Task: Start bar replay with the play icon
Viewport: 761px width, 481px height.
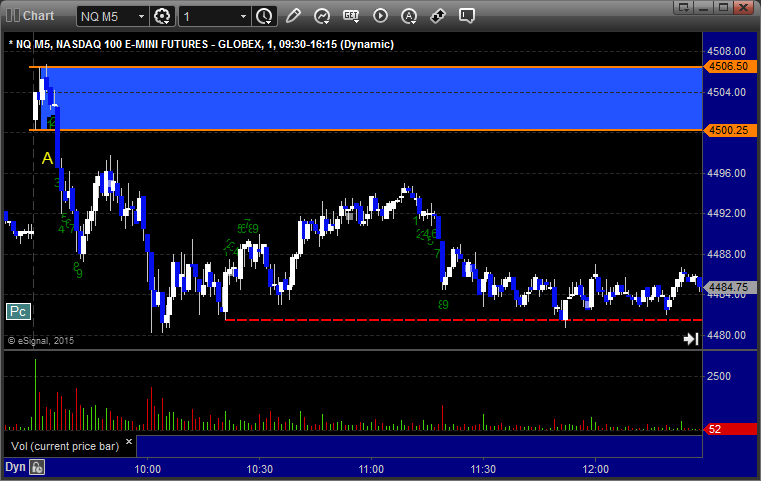Action: click(x=380, y=16)
